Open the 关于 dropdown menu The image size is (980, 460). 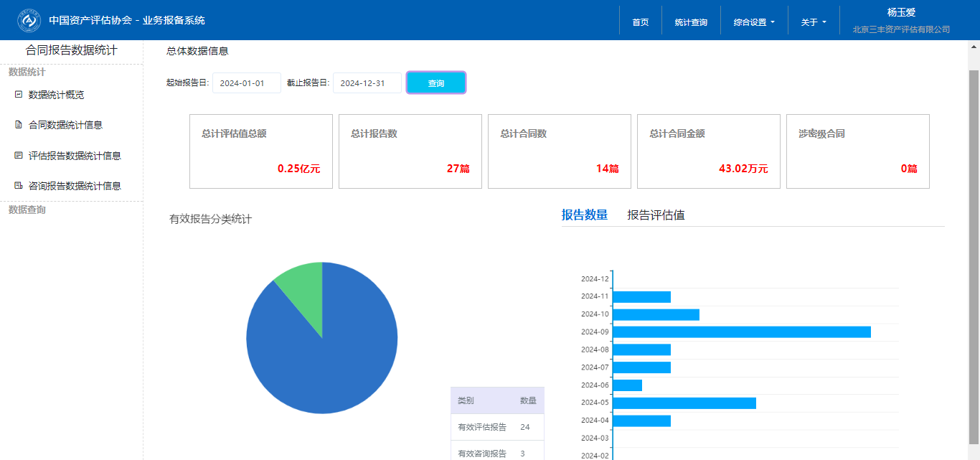pyautogui.click(x=814, y=22)
